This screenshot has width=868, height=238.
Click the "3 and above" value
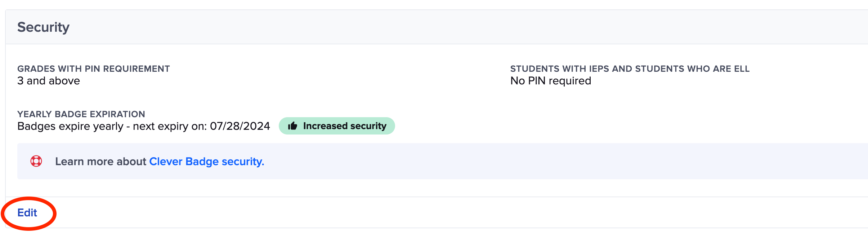click(48, 81)
